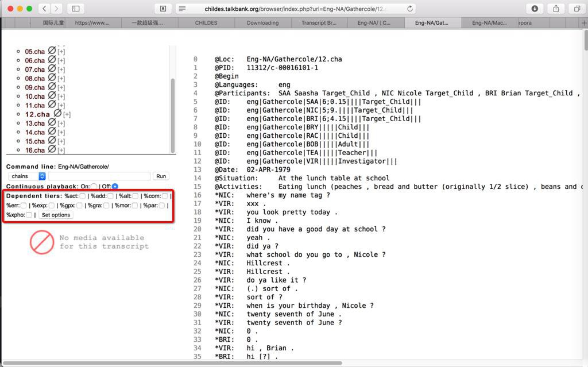Enable the %exp dependent tier checkbox
The height and width of the screenshot is (367, 588).
coord(51,205)
